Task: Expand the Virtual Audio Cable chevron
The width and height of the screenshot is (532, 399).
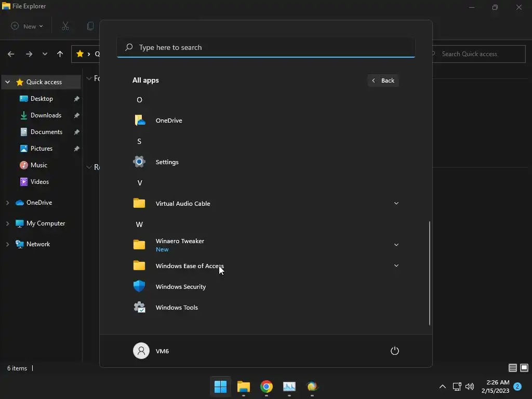Action: (x=396, y=203)
